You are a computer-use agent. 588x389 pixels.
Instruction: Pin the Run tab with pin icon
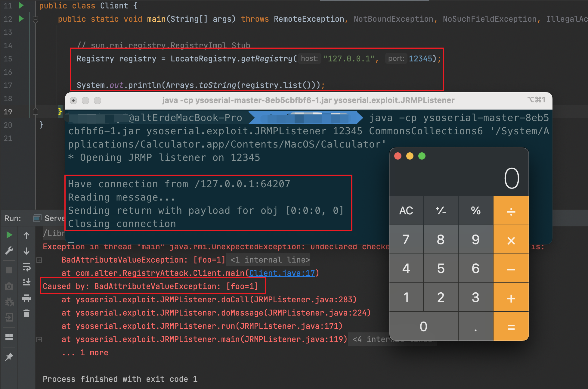tap(9, 357)
